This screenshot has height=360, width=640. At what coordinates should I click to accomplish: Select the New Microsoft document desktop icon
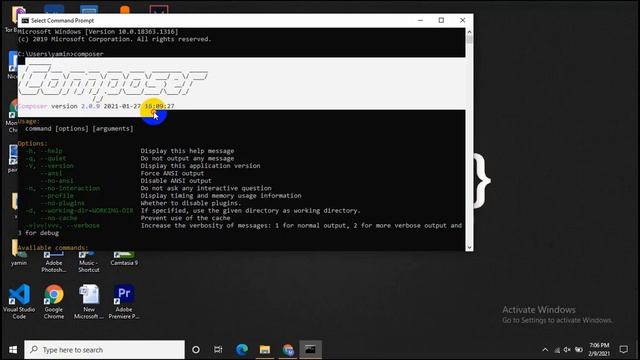click(89, 301)
